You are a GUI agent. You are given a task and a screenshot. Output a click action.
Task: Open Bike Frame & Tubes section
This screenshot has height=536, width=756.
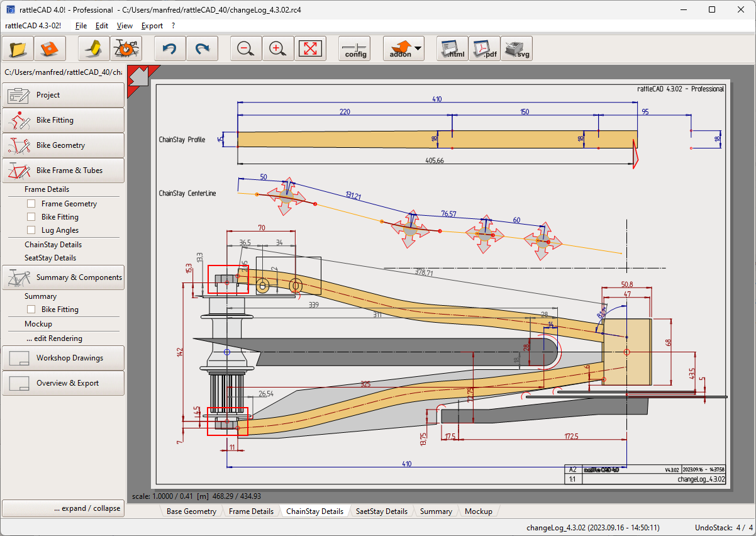pos(63,170)
